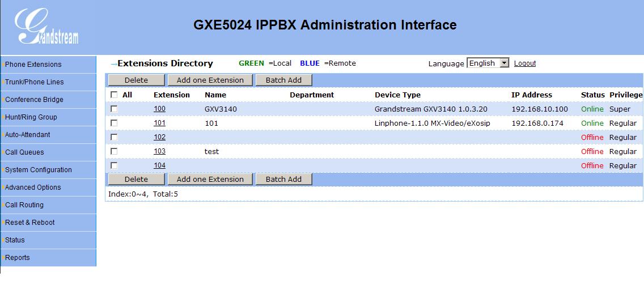The image size is (644, 290).
Task: Open extension 102 link
Action: tap(160, 137)
